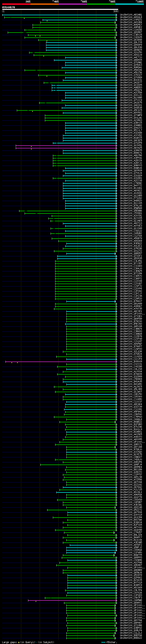Image resolution: width=146 pixels, height=644 pixels.
Task: Click label UniRef100_B9DTG6
Action: pos(131,635)
